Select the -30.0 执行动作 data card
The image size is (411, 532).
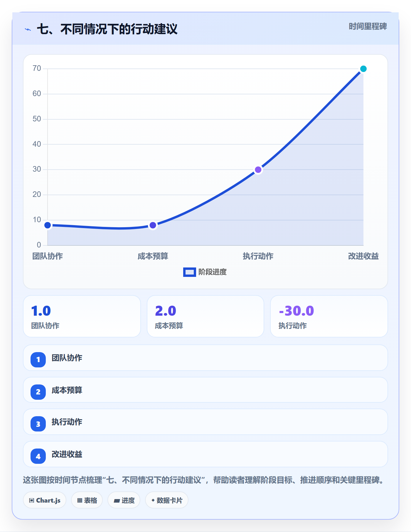(x=329, y=316)
